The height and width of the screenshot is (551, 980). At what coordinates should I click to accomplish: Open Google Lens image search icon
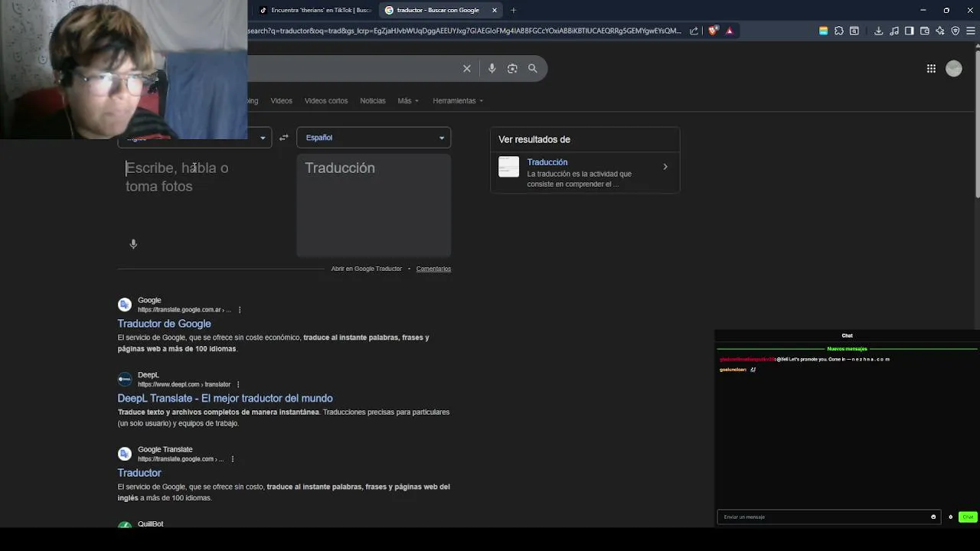(512, 69)
